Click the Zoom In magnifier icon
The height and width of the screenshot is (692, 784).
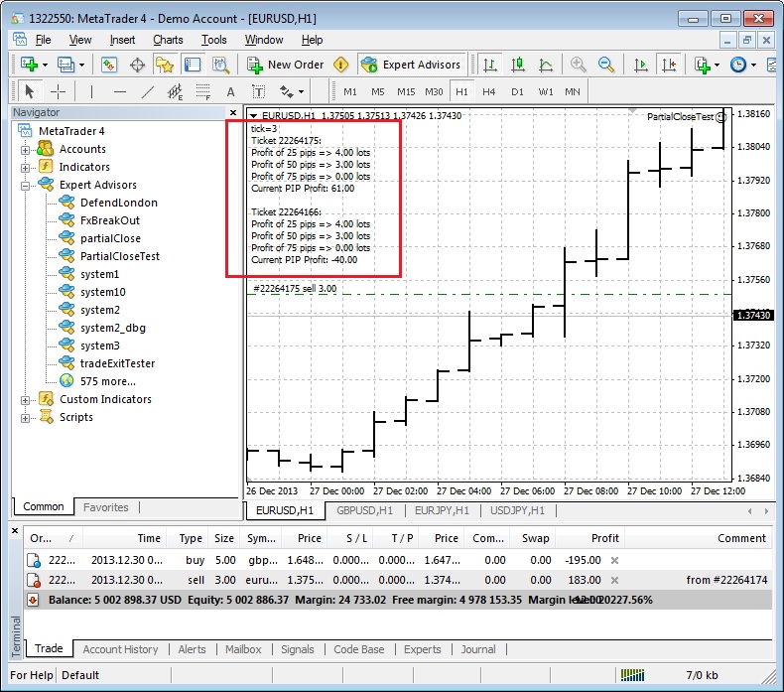[578, 65]
